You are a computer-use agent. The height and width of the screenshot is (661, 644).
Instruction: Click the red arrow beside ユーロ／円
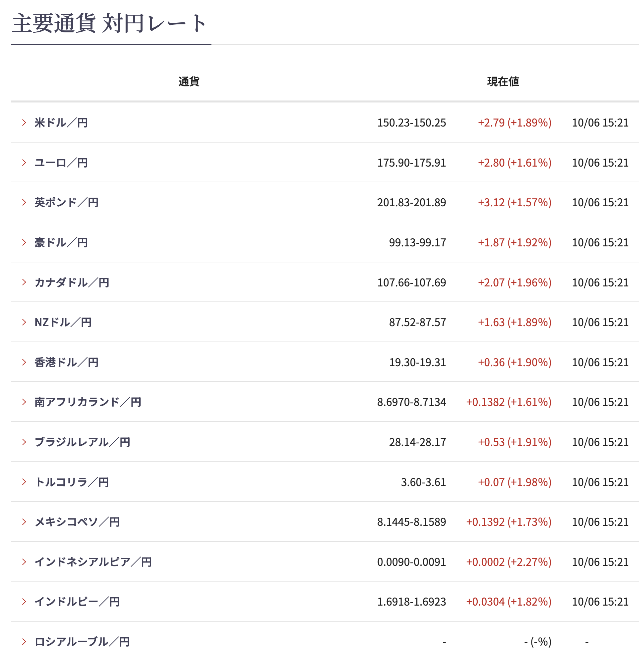click(x=24, y=163)
